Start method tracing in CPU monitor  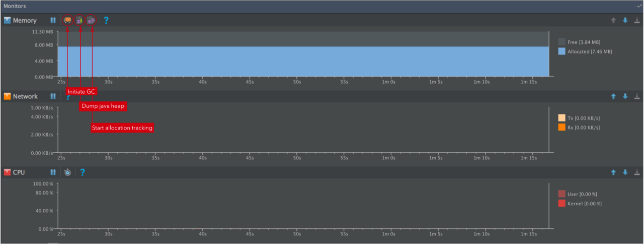pos(68,172)
